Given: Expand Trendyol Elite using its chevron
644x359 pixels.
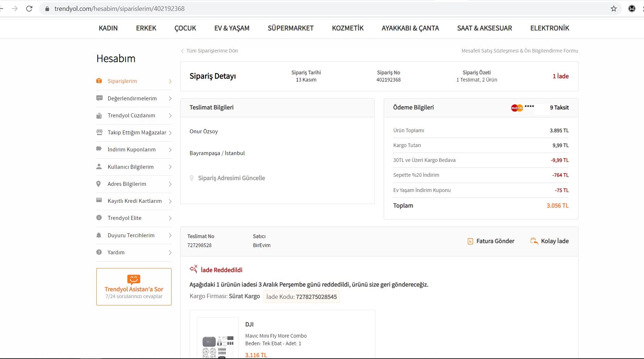Looking at the screenshot, I should tap(170, 218).
